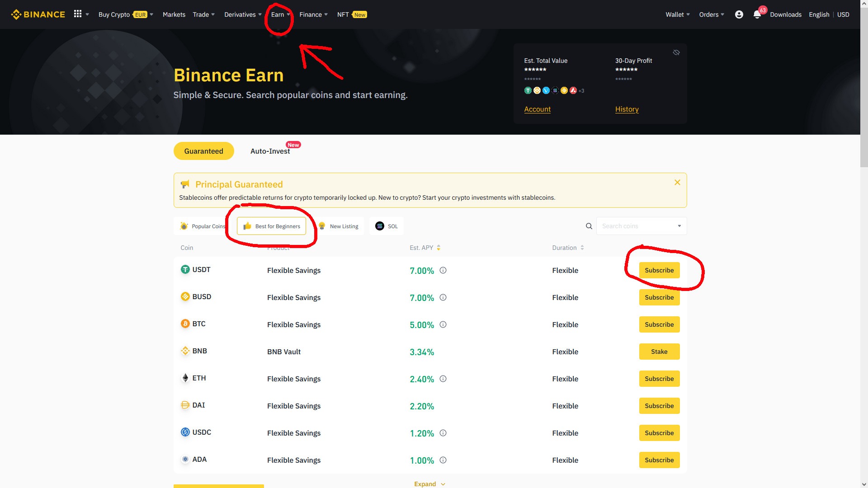Select the New Listing filter
The height and width of the screenshot is (488, 868).
[339, 226]
